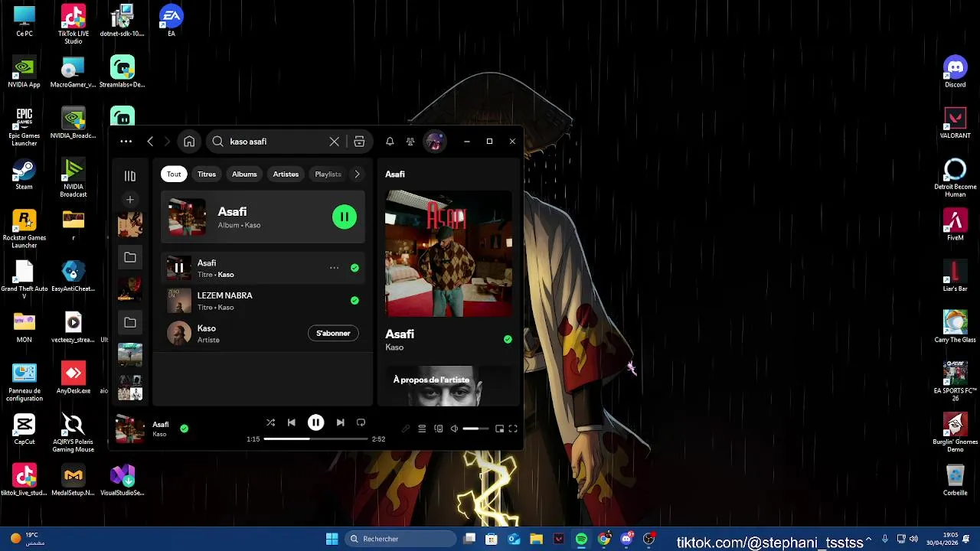This screenshot has height=551, width=980.
Task: Toggle saved checkmark on Asafi track row
Action: point(354,268)
